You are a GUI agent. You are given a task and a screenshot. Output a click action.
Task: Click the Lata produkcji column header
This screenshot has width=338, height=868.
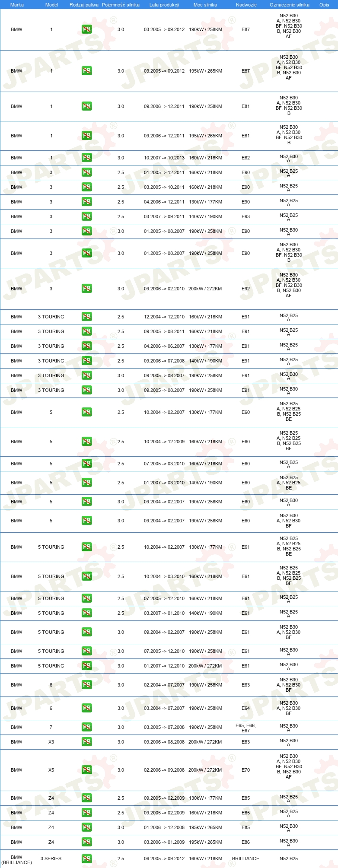pos(164,5)
